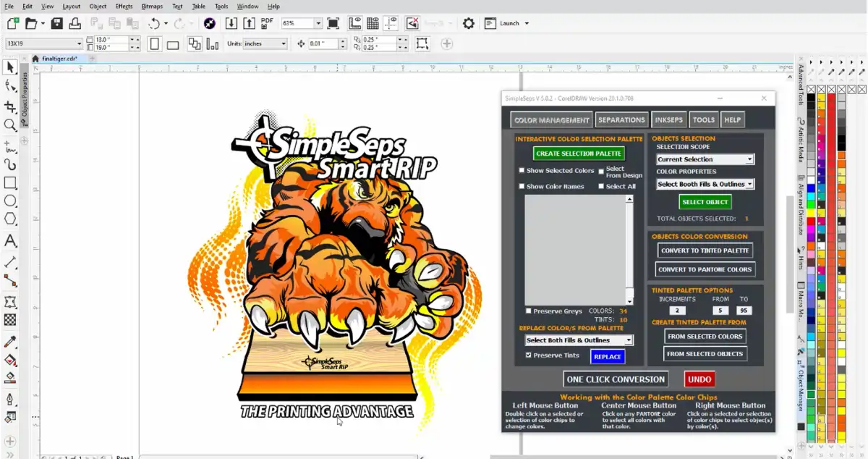The image size is (868, 459).
Task: Toggle the Show rulers icon
Action: 354,23
